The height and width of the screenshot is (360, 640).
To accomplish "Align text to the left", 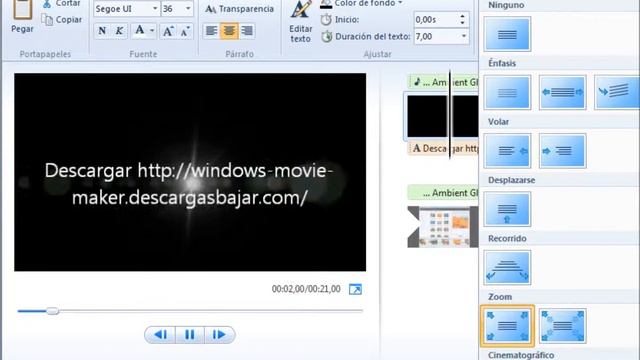I will (x=211, y=31).
